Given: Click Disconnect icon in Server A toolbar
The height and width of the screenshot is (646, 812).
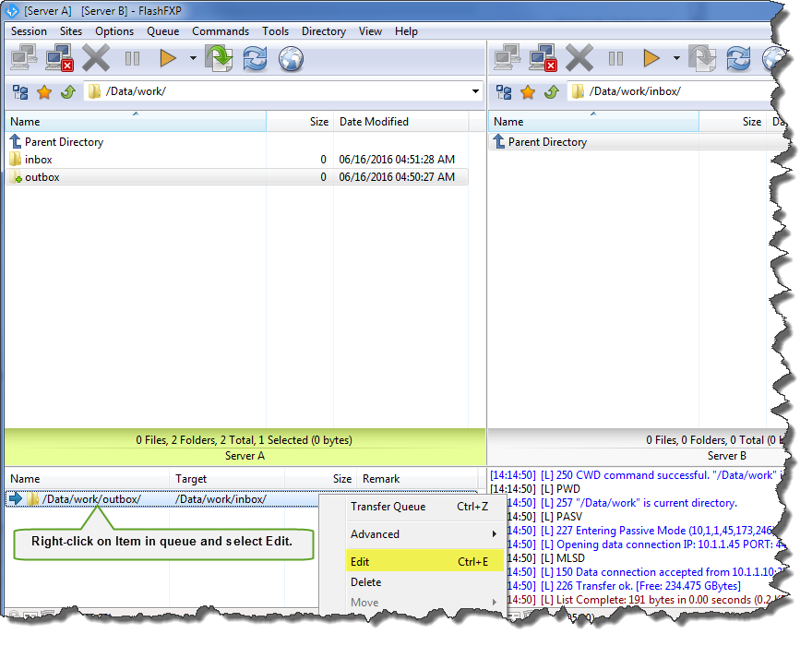Looking at the screenshot, I should pos(60,57).
